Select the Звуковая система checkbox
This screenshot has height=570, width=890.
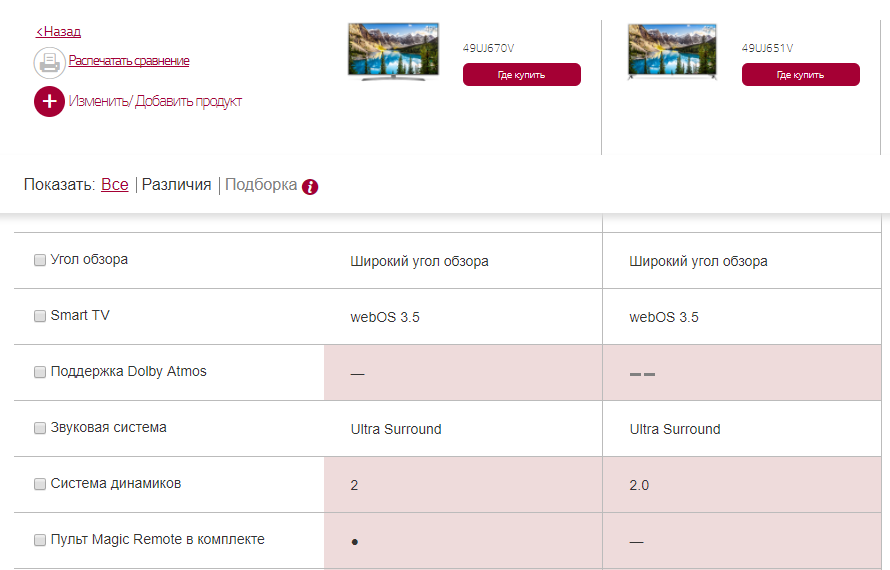coord(40,428)
